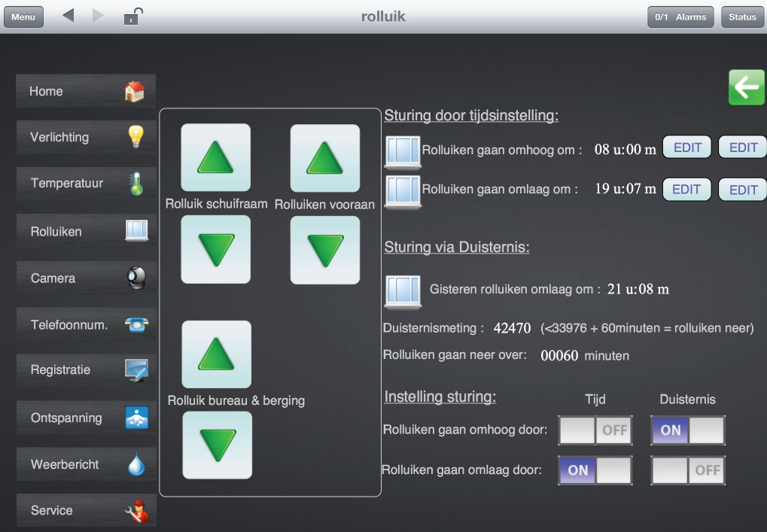Toggle Duisternis switch for 'Rolluiken gaan omlaag door'
This screenshot has height=532, width=767.
tap(688, 470)
